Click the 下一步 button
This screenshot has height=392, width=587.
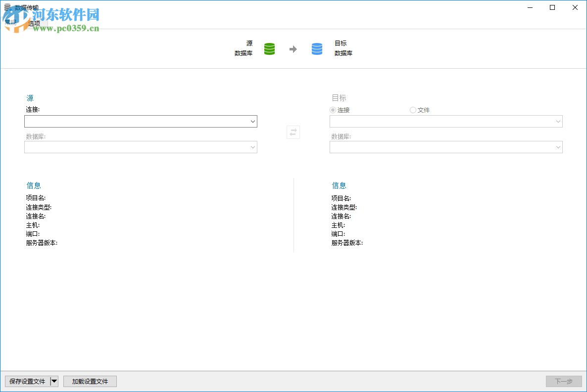pos(563,381)
